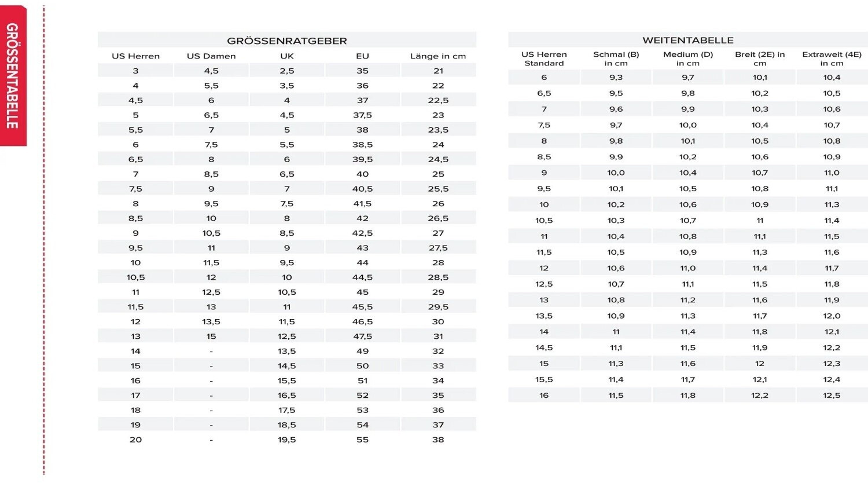Image resolution: width=868 pixels, height=483 pixels.
Task: Click EU size 37,5 cell
Action: click(x=362, y=115)
